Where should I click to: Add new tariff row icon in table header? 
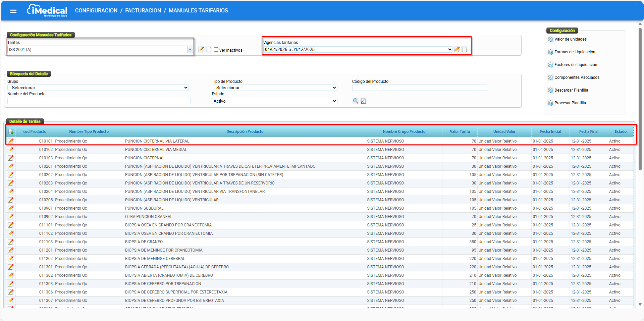(11, 131)
